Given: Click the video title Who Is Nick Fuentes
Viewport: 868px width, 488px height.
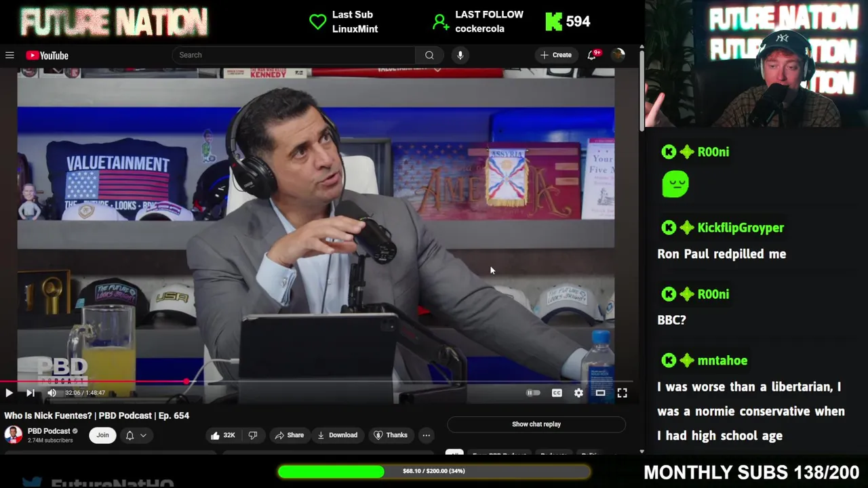Looking at the screenshot, I should tap(97, 415).
